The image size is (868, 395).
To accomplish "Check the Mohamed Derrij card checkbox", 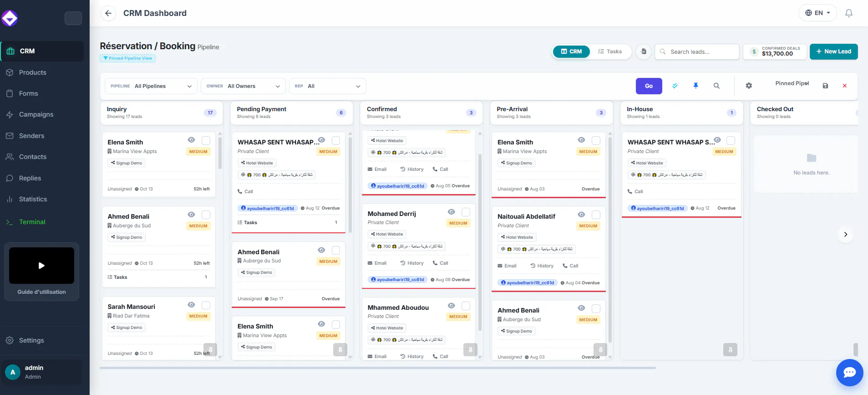I will pyautogui.click(x=466, y=212).
